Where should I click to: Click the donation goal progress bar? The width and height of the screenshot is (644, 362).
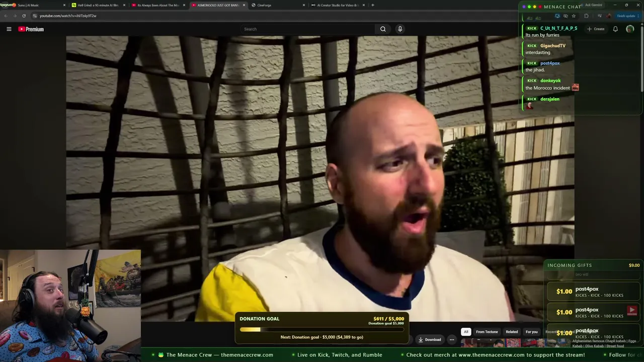321,330
